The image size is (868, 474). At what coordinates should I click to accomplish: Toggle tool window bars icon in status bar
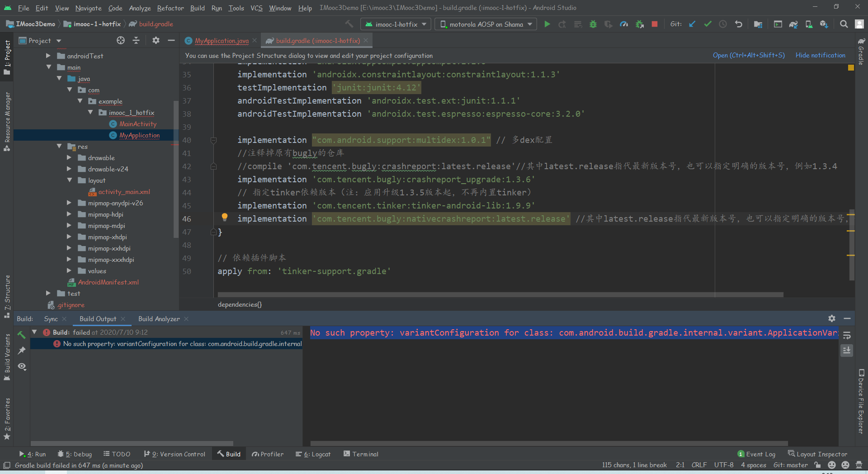[7, 465]
